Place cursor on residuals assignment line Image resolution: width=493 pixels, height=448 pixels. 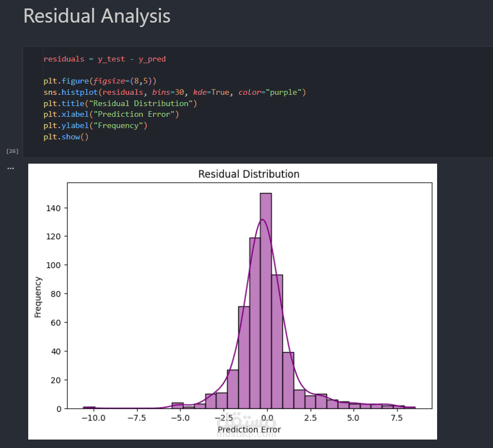pyautogui.click(x=104, y=59)
